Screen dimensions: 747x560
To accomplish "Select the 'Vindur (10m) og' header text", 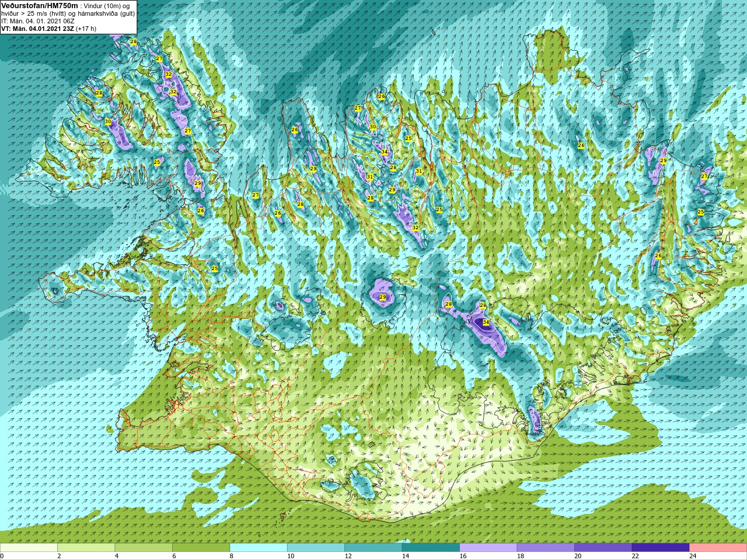I will [107, 6].
